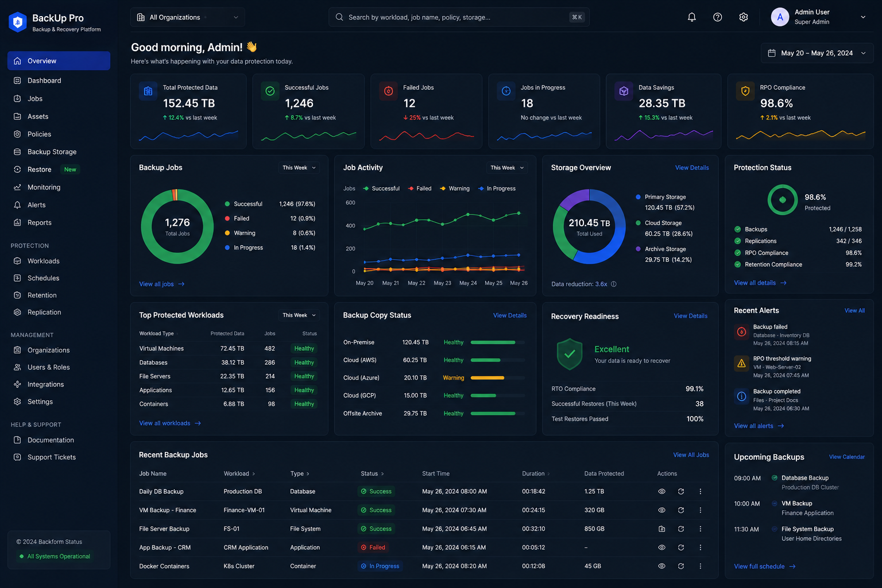Click the Jobs in Progress card icon

pyautogui.click(x=506, y=91)
